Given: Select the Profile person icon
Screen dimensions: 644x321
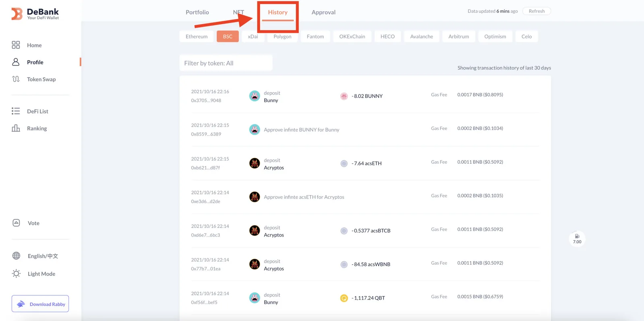Looking at the screenshot, I should pos(16,62).
